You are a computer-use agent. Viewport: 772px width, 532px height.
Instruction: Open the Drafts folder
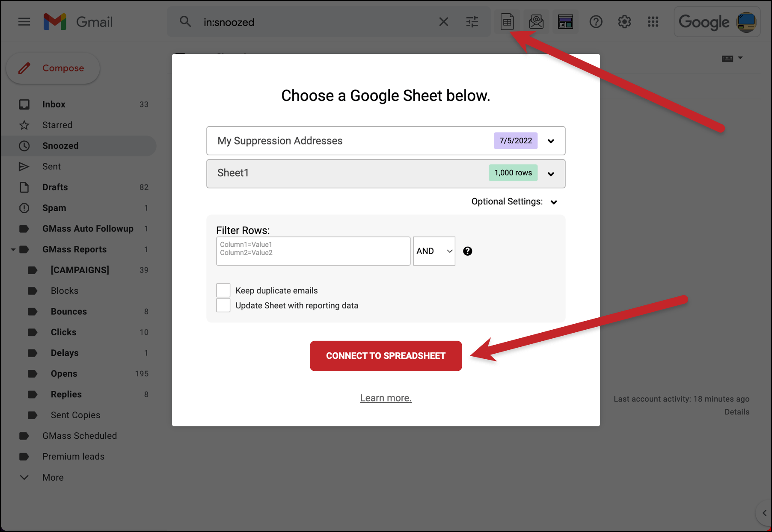[79, 187]
